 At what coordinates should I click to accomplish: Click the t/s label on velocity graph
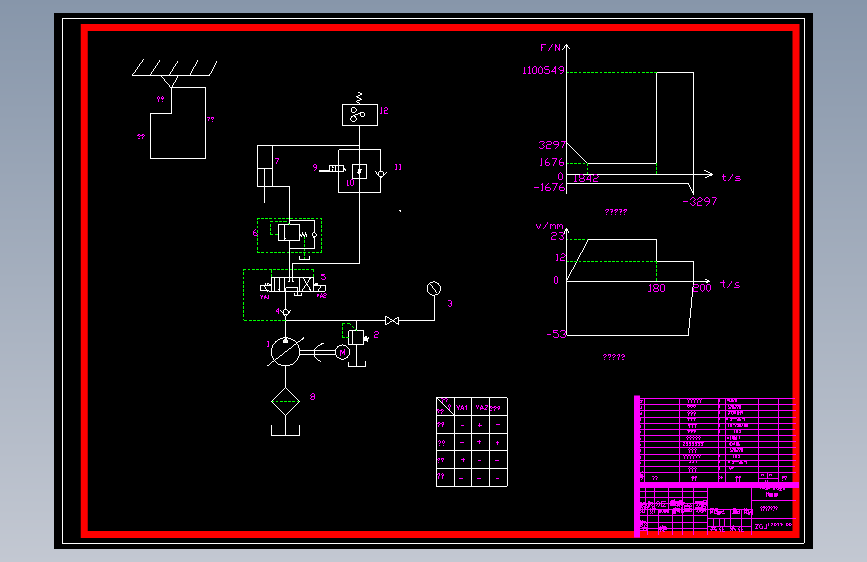point(730,284)
